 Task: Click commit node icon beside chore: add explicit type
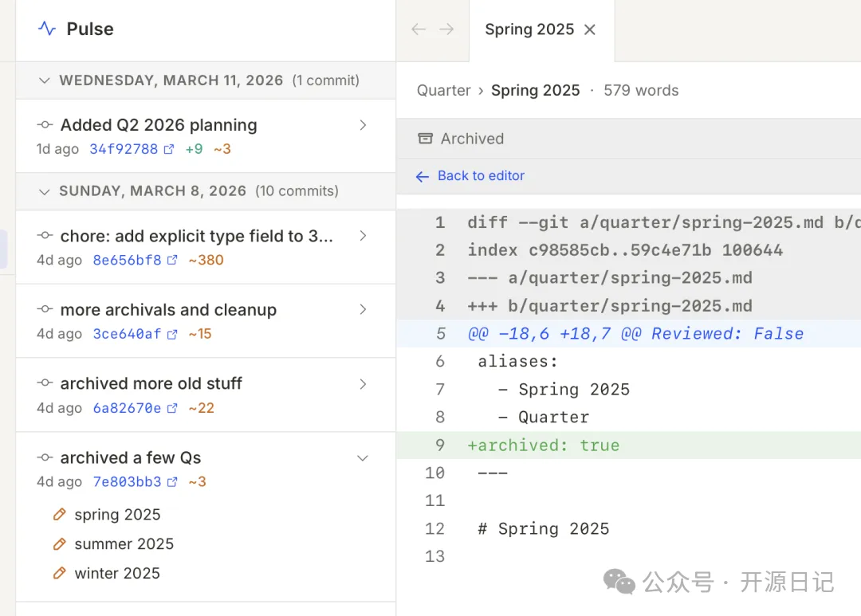(x=45, y=236)
